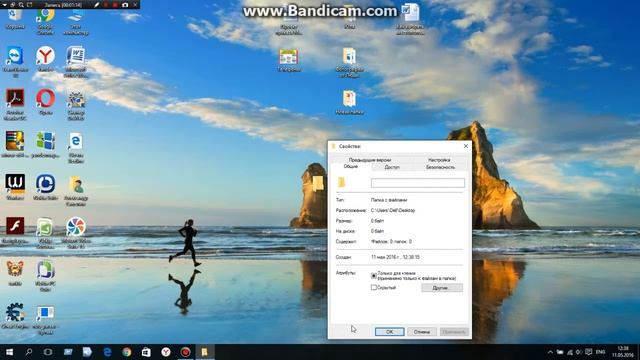Select the dog face desktop icon
This screenshot has width=640, height=360.
click(15, 273)
